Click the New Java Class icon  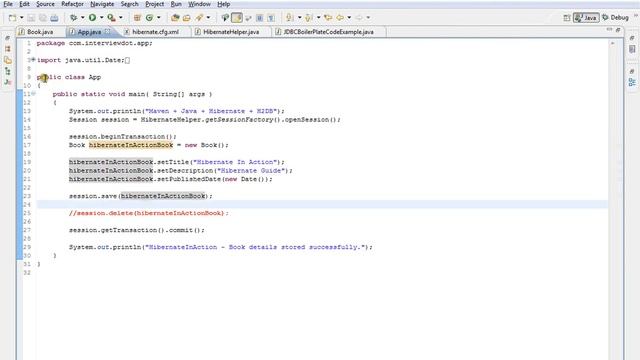149,18
